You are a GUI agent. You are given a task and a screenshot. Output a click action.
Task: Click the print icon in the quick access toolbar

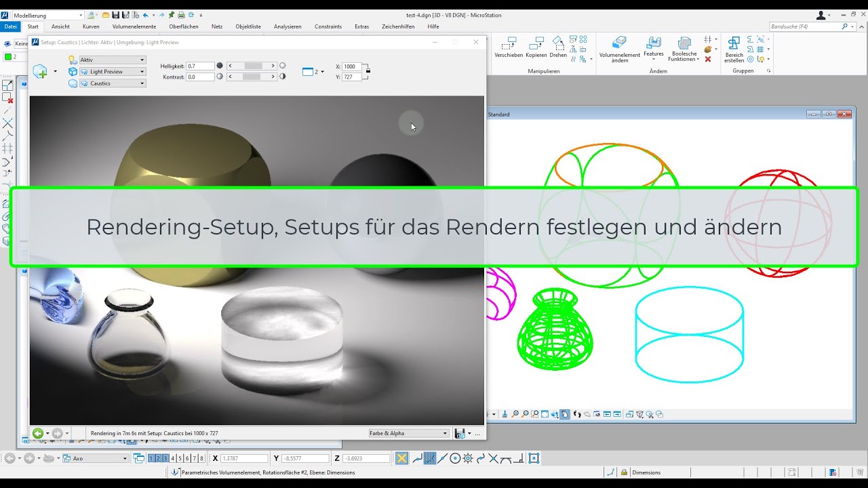[x=181, y=15]
